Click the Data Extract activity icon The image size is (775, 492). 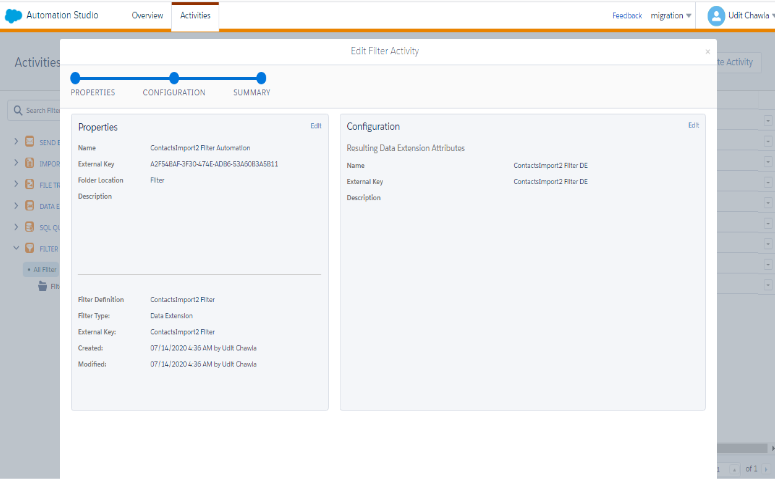(30, 205)
